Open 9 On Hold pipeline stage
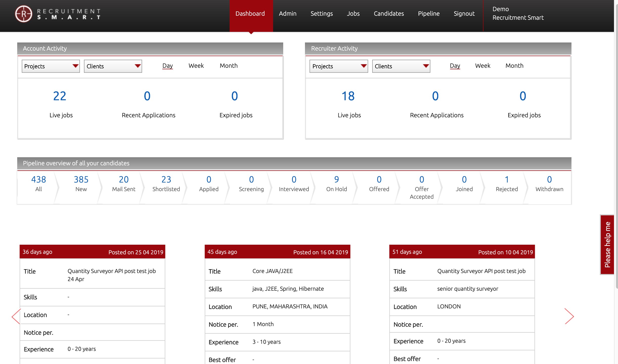Image resolution: width=618 pixels, height=364 pixels. click(x=336, y=184)
